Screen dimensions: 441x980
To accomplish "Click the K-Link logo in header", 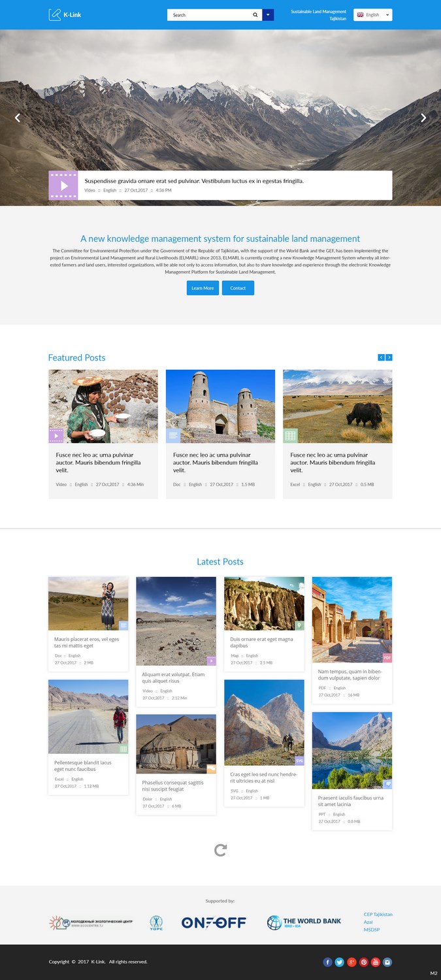I will coord(65,14).
